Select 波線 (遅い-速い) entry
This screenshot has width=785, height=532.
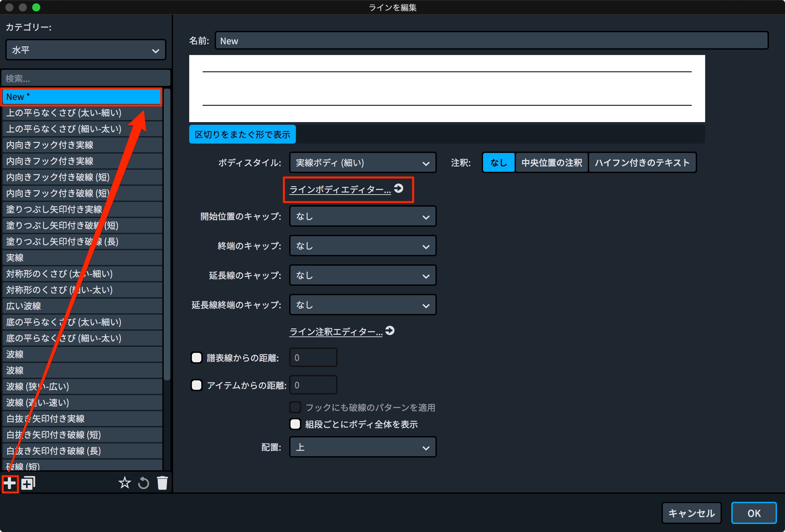pyautogui.click(x=83, y=403)
